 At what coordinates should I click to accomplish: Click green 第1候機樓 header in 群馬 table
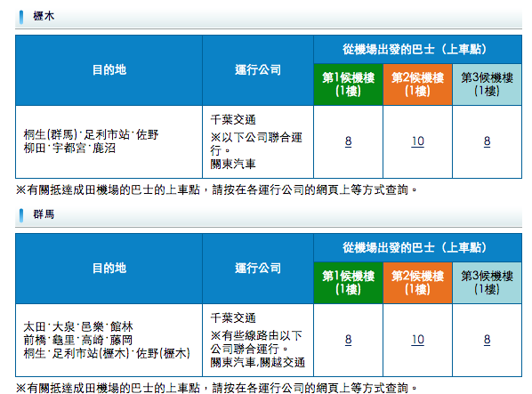(349, 283)
